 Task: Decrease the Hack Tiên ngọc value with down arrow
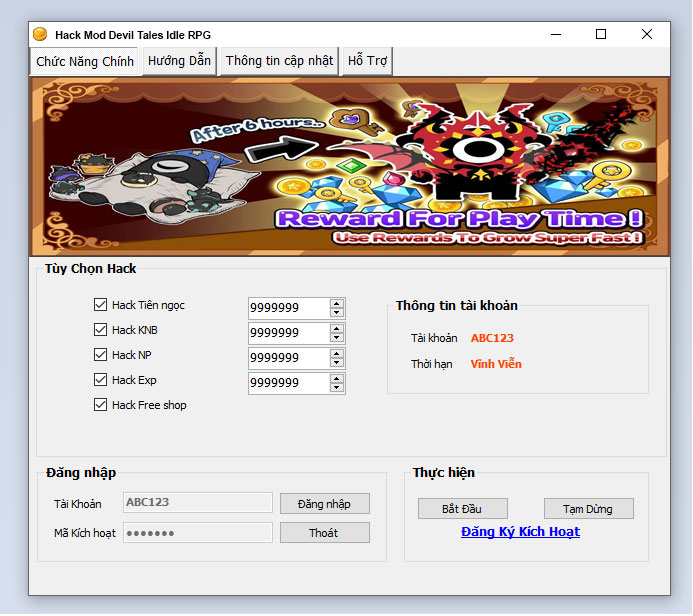tap(337, 312)
